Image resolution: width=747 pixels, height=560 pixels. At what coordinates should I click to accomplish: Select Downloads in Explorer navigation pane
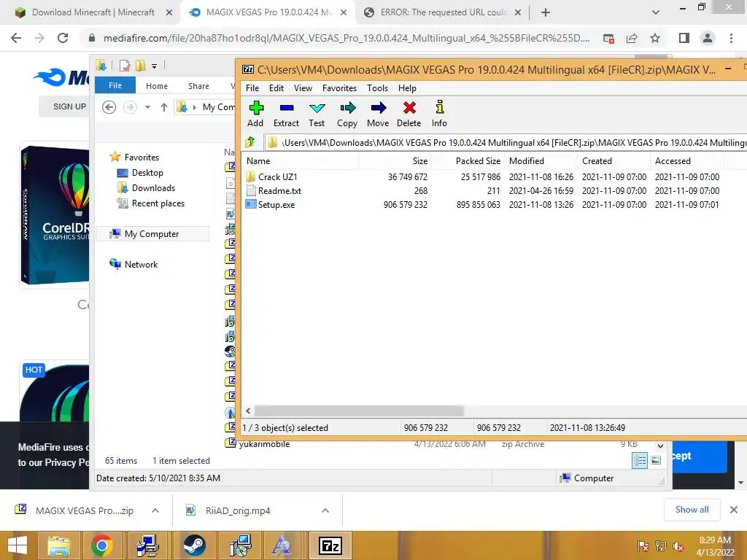coord(153,187)
